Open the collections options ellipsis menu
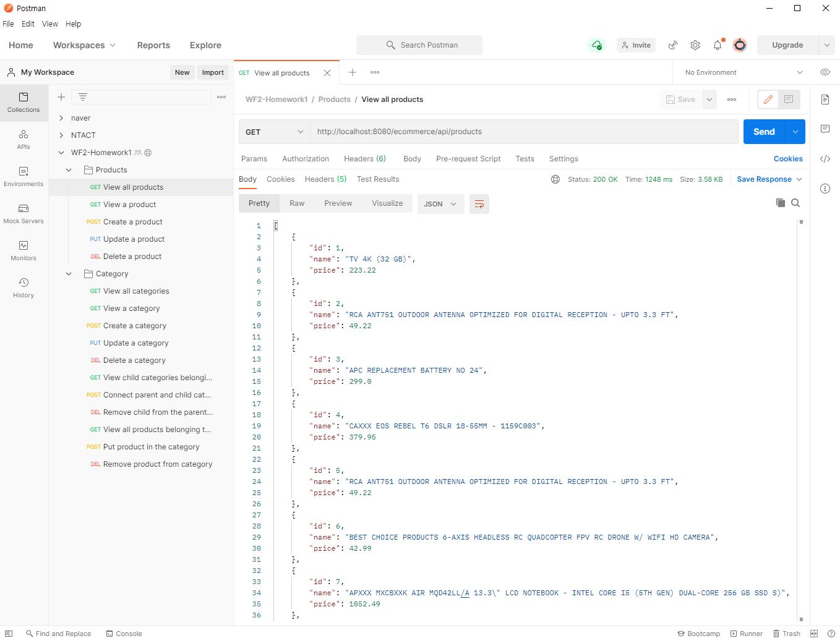The image size is (840, 641). [221, 97]
